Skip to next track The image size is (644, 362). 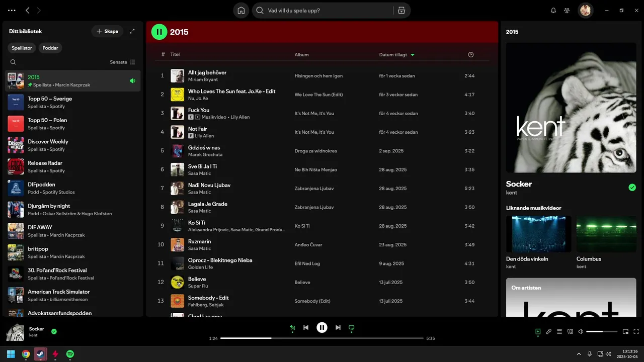click(338, 327)
